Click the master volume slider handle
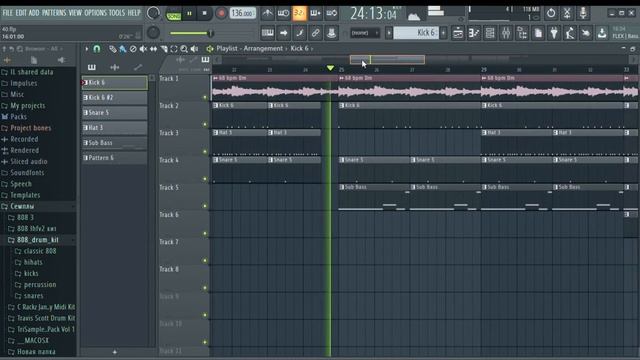The width and height of the screenshot is (640, 360). (x=211, y=33)
